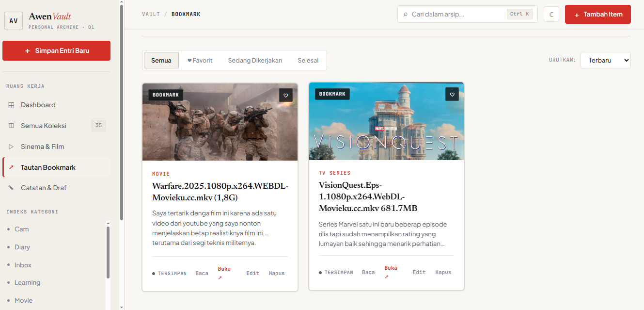The image size is (644, 310).
Task: Click the TERSIMPAN status on the Warfare card
Action: 169,274
